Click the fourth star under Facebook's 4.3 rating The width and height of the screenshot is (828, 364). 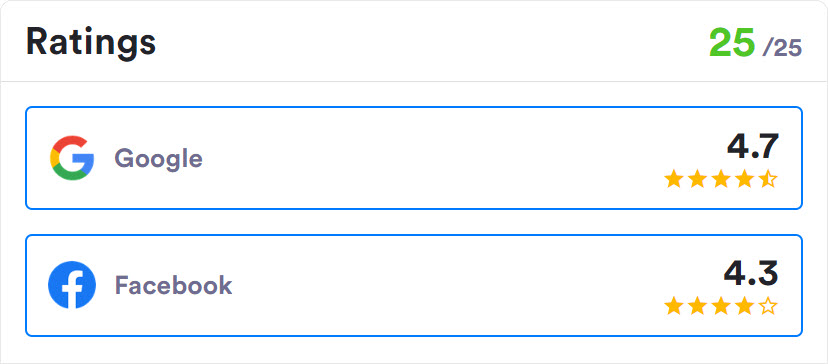pos(745,305)
